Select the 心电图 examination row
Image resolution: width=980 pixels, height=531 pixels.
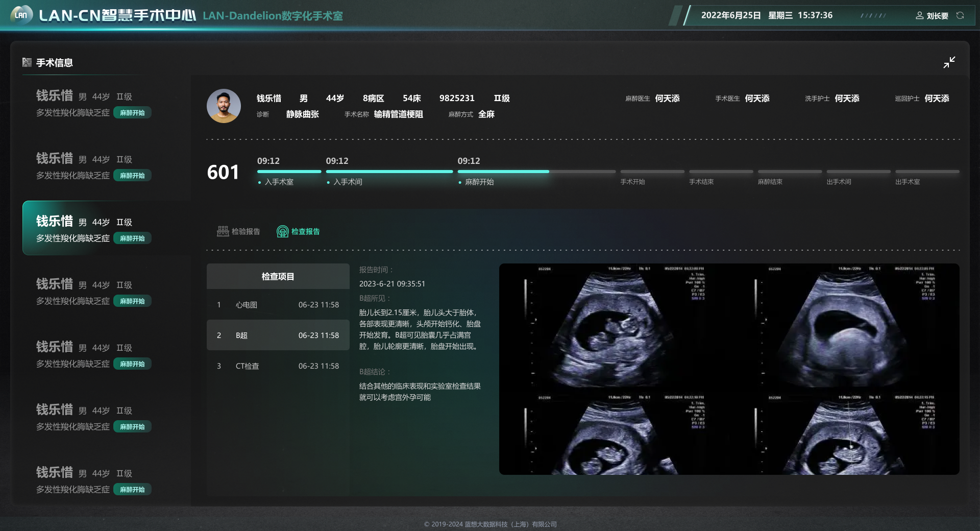pyautogui.click(x=278, y=305)
